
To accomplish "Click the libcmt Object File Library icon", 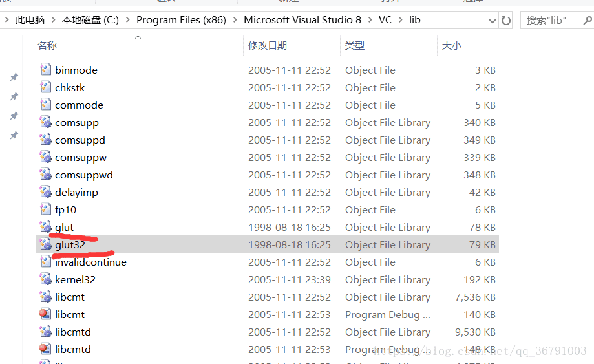I will 45,297.
